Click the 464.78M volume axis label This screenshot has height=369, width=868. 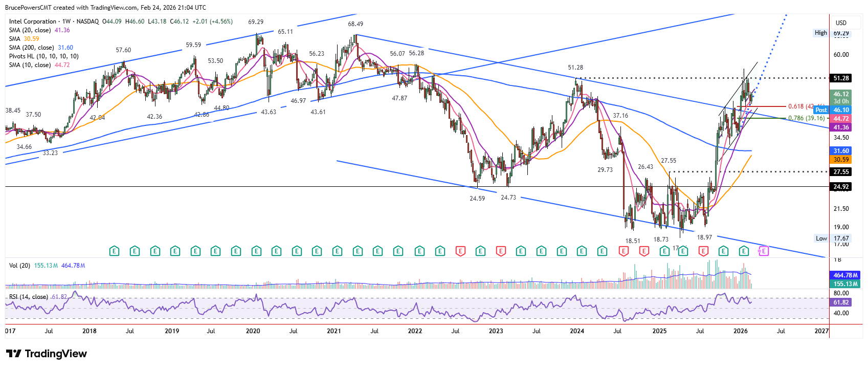pyautogui.click(x=845, y=275)
